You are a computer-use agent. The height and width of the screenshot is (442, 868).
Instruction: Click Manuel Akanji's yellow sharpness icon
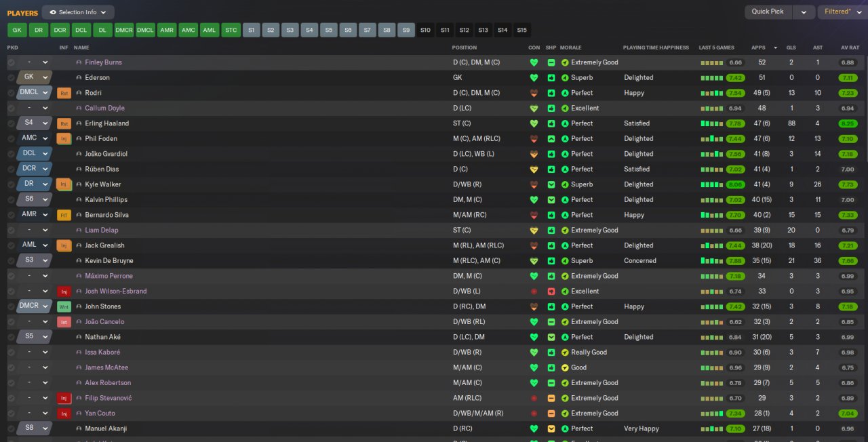pos(551,428)
